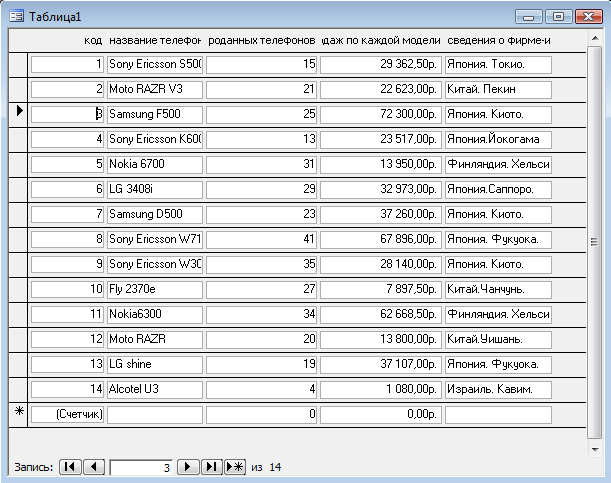The image size is (611, 483).
Task: Jump to last record button
Action: tap(212, 467)
